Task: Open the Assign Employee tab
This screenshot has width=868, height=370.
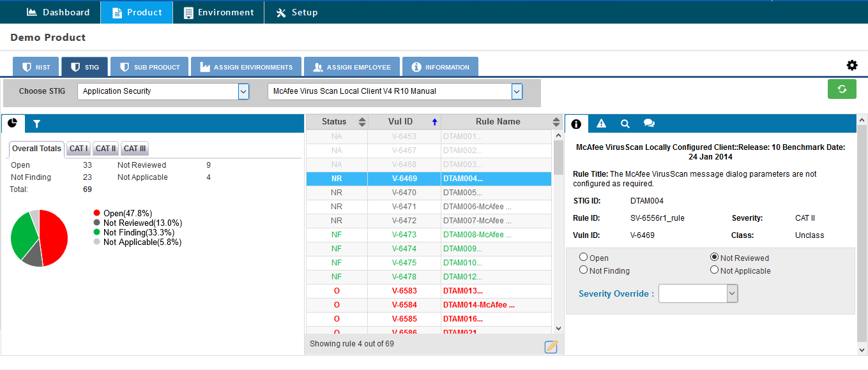Action: (352, 67)
